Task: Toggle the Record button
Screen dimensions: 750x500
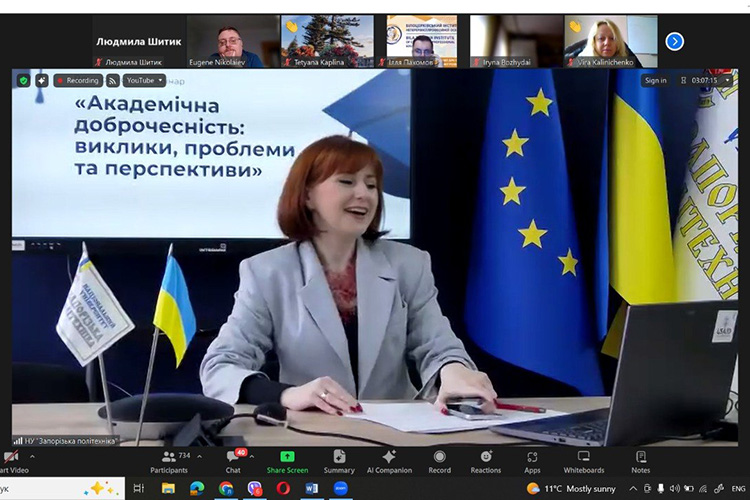Action: point(439,461)
